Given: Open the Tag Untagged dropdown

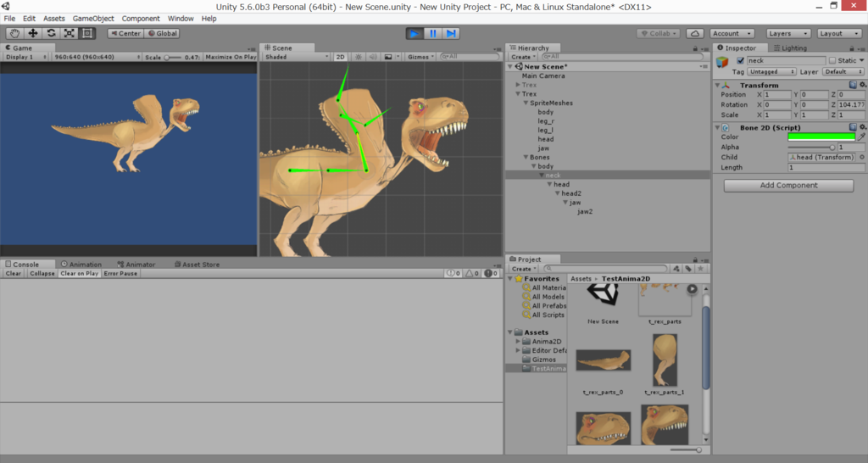Looking at the screenshot, I should click(x=771, y=72).
